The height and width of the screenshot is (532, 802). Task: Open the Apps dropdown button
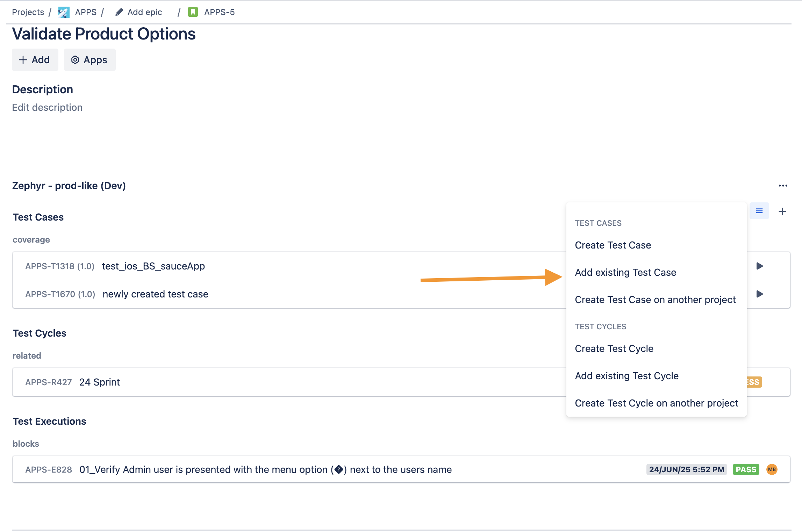coord(89,60)
